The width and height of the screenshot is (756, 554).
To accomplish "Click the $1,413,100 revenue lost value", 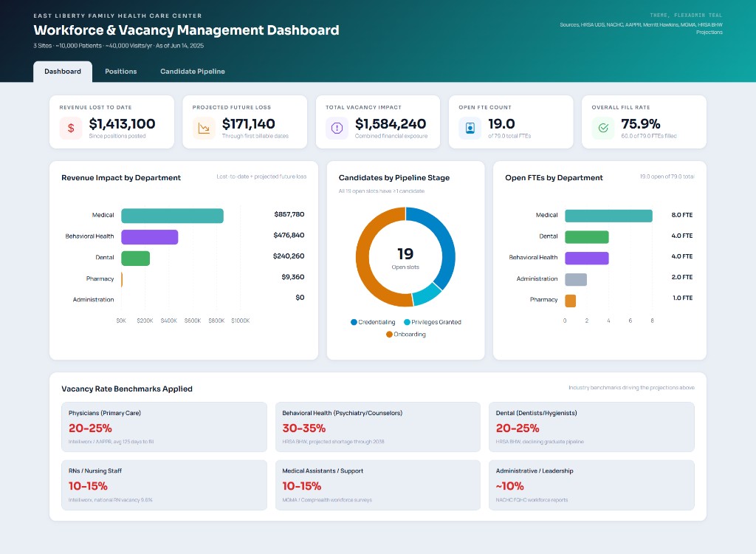I will click(122, 124).
